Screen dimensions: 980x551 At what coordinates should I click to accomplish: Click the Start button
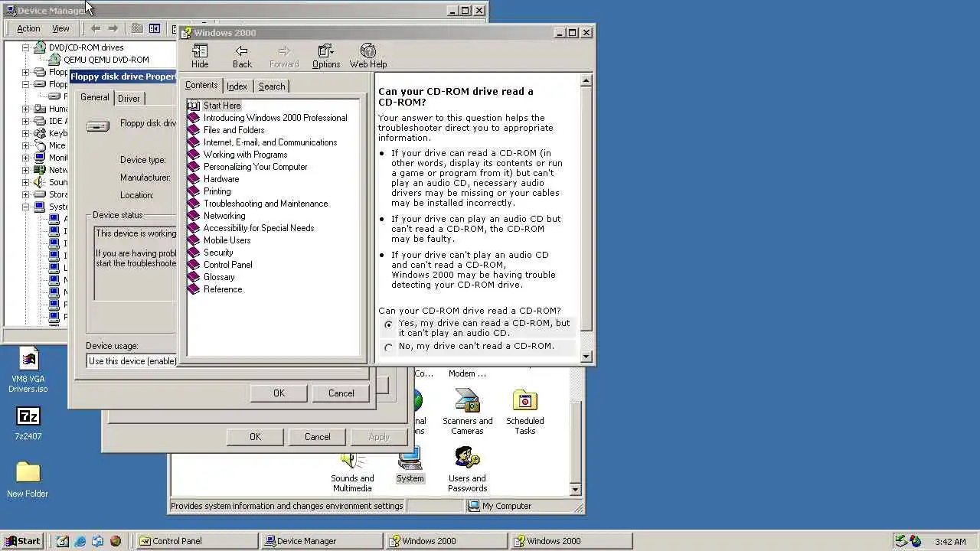coord(23,541)
